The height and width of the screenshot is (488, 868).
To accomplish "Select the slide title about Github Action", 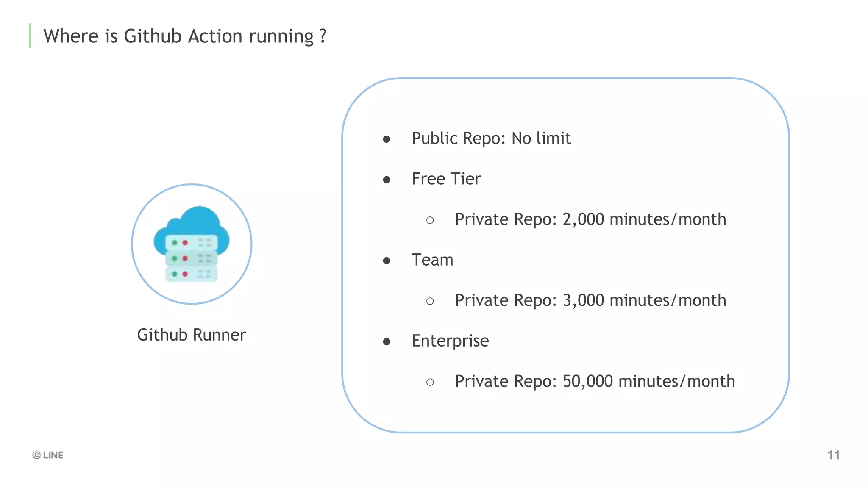I will tap(185, 36).
